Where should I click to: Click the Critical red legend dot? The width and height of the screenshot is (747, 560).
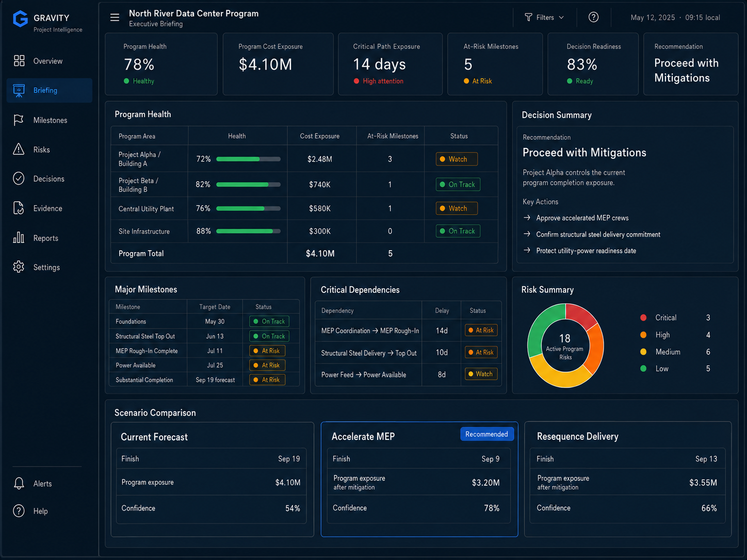tap(643, 318)
